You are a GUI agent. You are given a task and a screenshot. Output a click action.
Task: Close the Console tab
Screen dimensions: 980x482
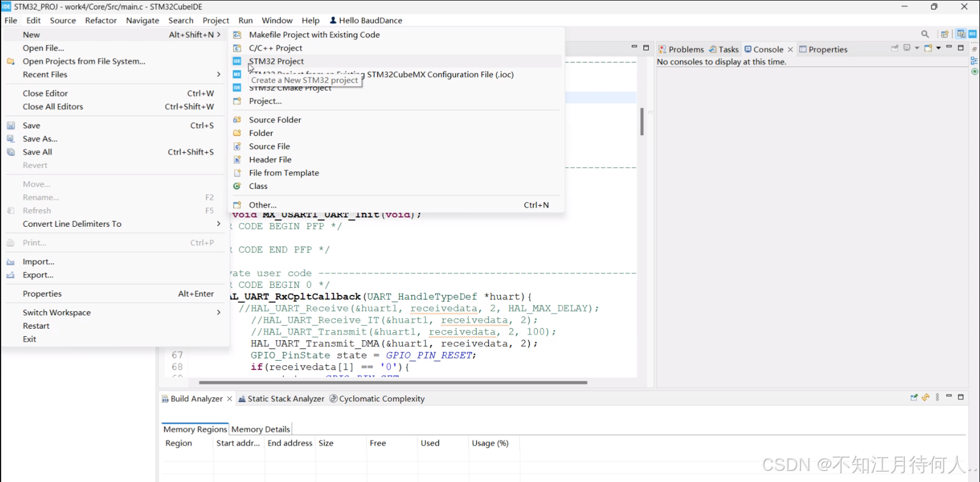tap(790, 50)
